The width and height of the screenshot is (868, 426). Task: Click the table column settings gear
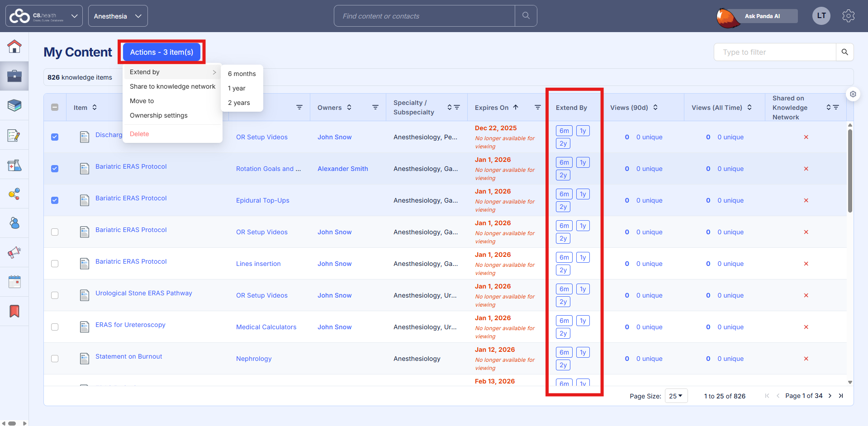click(853, 94)
